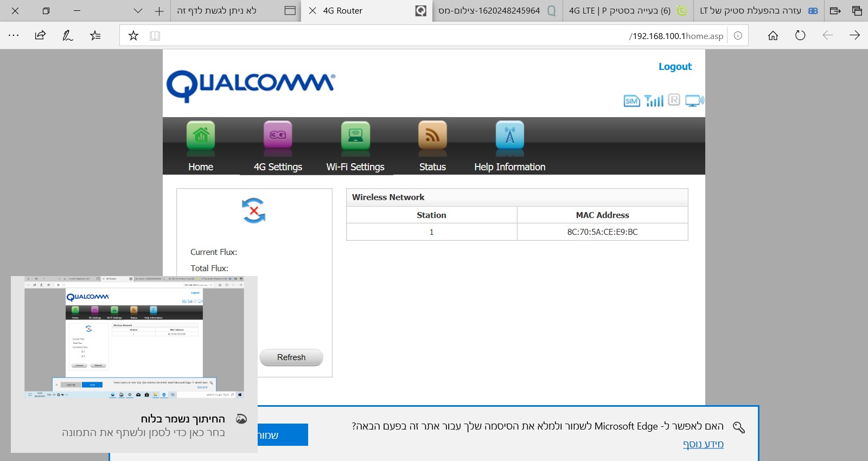
Task: Click the roaming R indicator icon
Action: [x=674, y=100]
